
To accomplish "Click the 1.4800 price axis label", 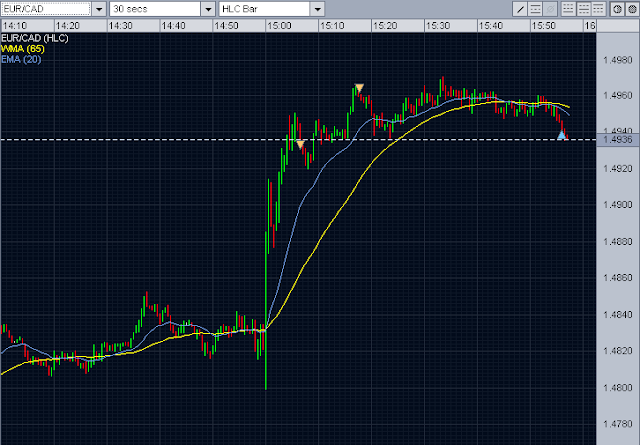I will [618, 387].
